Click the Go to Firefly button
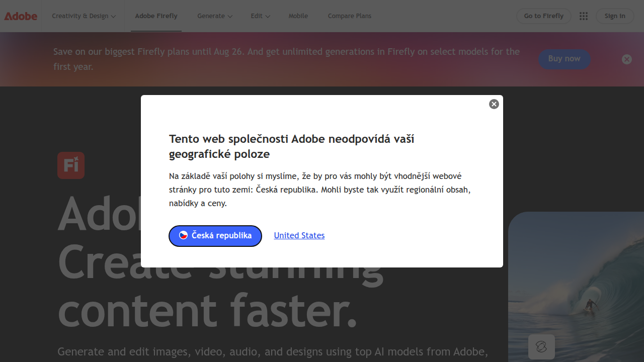The height and width of the screenshot is (362, 644). 544,16
